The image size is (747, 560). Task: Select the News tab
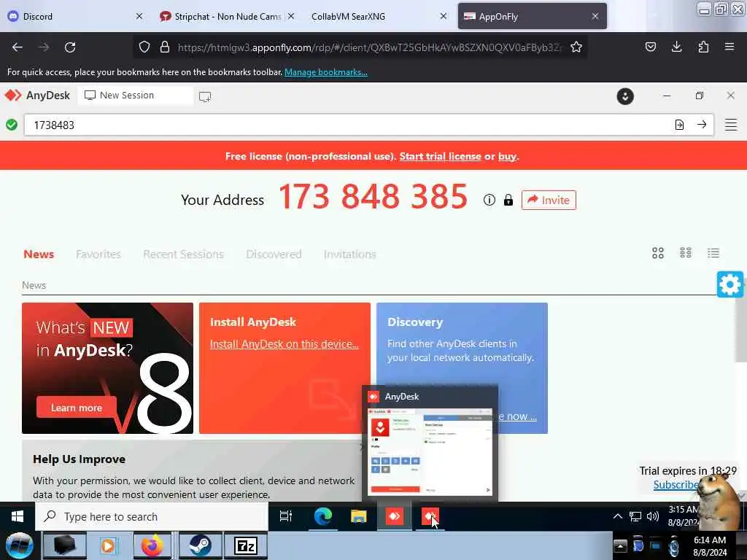(39, 254)
